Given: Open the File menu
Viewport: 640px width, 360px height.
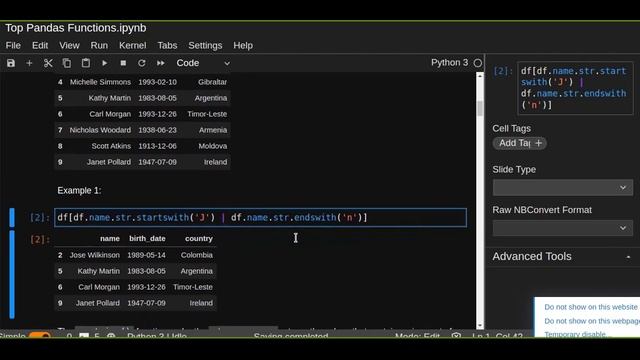Looking at the screenshot, I should point(13,45).
